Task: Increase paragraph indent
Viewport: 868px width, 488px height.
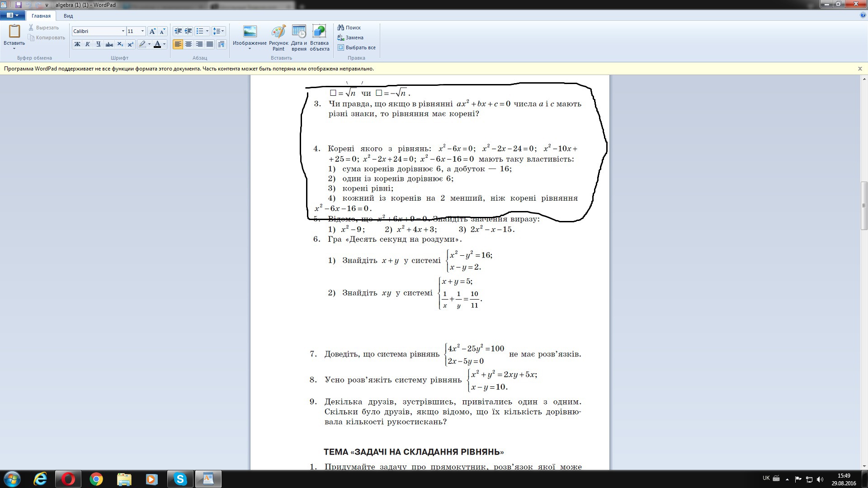Action: click(x=189, y=31)
